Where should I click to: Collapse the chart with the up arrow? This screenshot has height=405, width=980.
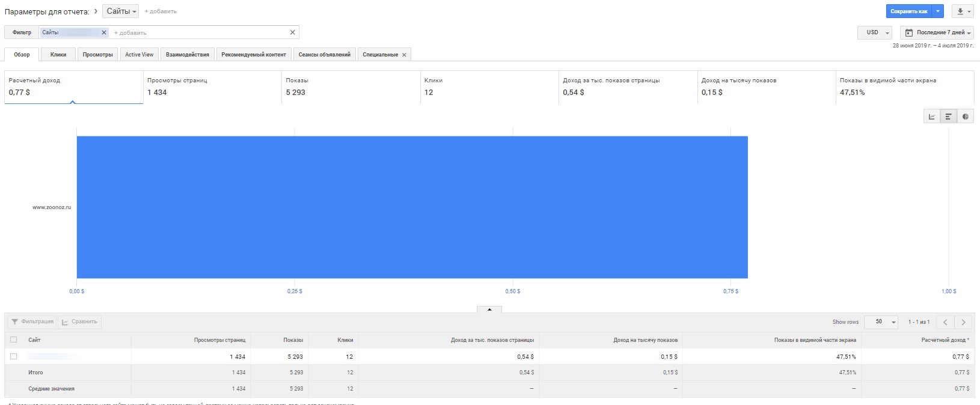[x=489, y=309]
